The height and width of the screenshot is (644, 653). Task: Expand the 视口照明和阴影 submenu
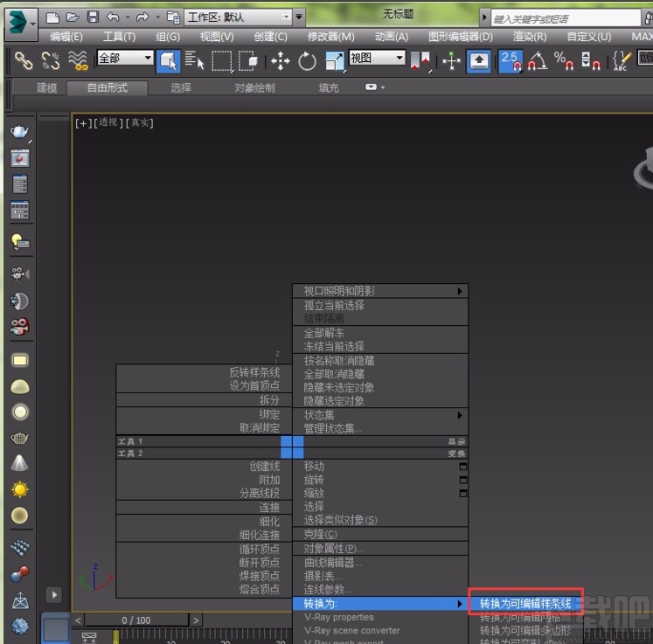pyautogui.click(x=380, y=291)
